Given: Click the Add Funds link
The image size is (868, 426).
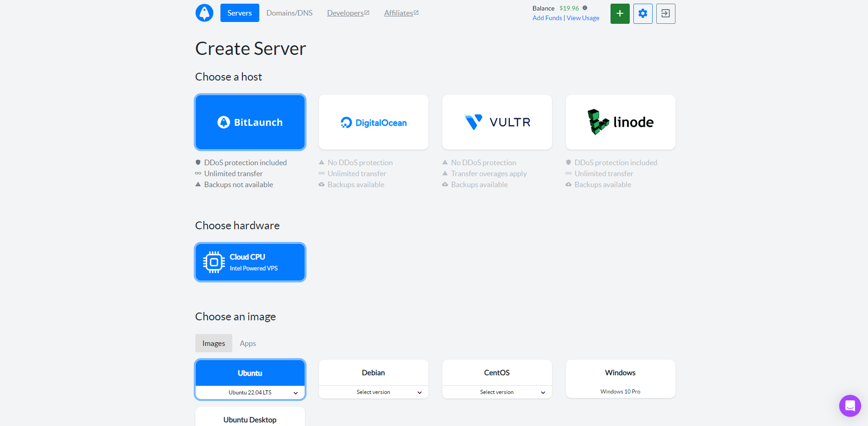Looking at the screenshot, I should pos(547,18).
